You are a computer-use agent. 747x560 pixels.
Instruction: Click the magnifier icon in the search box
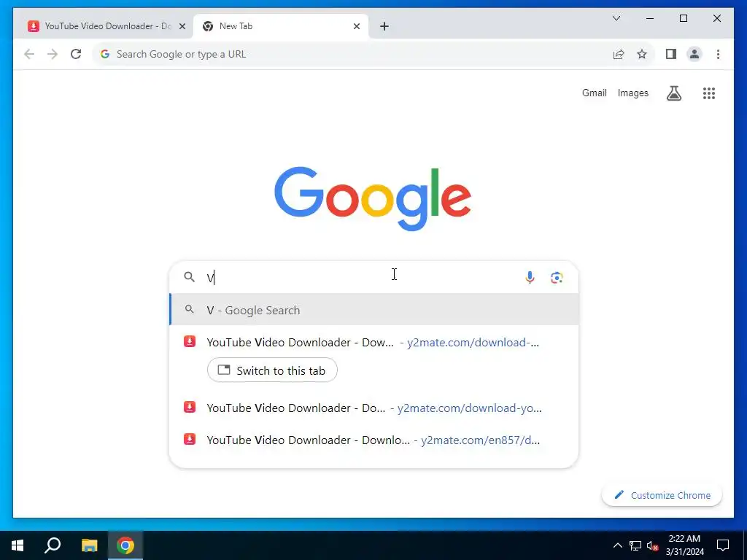click(189, 277)
